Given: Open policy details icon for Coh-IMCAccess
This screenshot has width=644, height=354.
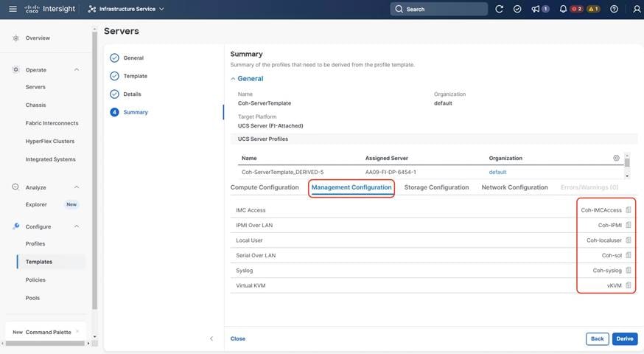Looking at the screenshot, I should point(629,209).
